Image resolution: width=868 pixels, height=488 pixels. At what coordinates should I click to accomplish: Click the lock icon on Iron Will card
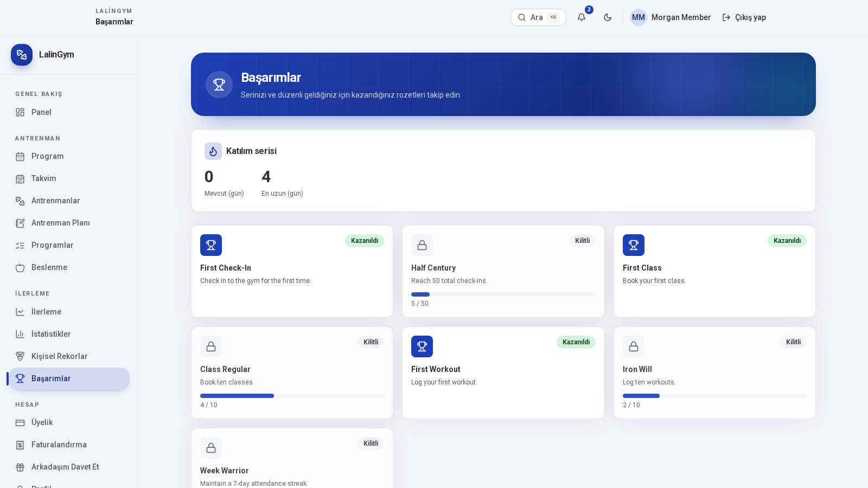[634, 346]
